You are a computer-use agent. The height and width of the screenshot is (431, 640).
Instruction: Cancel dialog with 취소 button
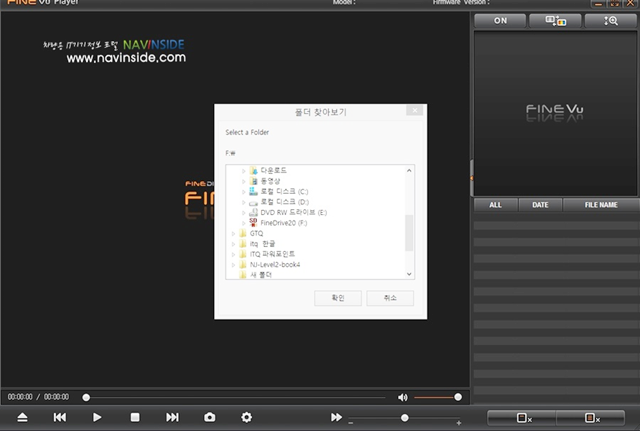390,298
